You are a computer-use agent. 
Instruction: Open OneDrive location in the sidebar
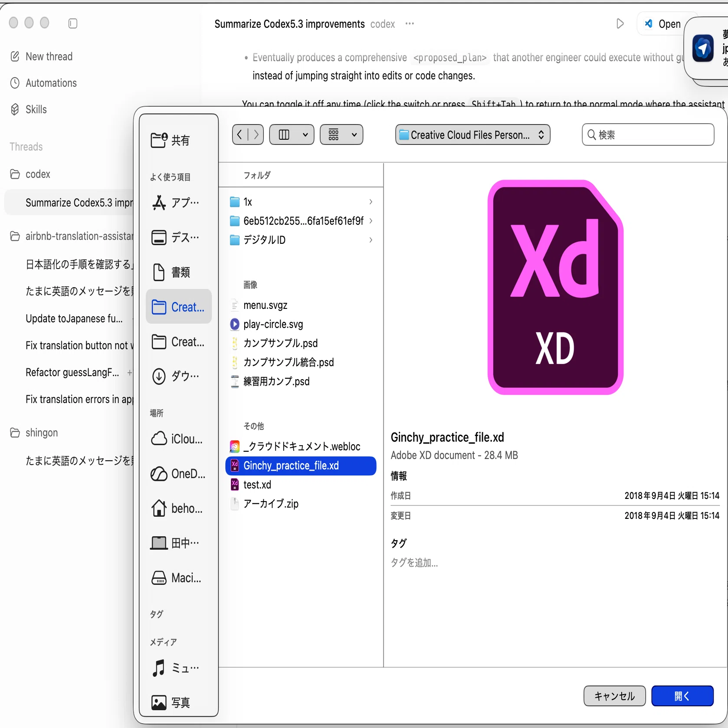pyautogui.click(x=179, y=473)
